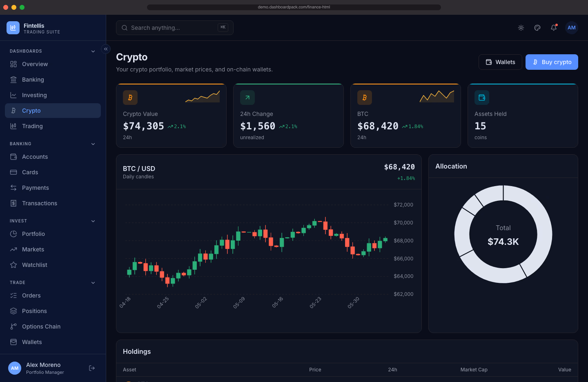Click the 24h Change arrow icon
The image size is (588, 382).
point(247,98)
